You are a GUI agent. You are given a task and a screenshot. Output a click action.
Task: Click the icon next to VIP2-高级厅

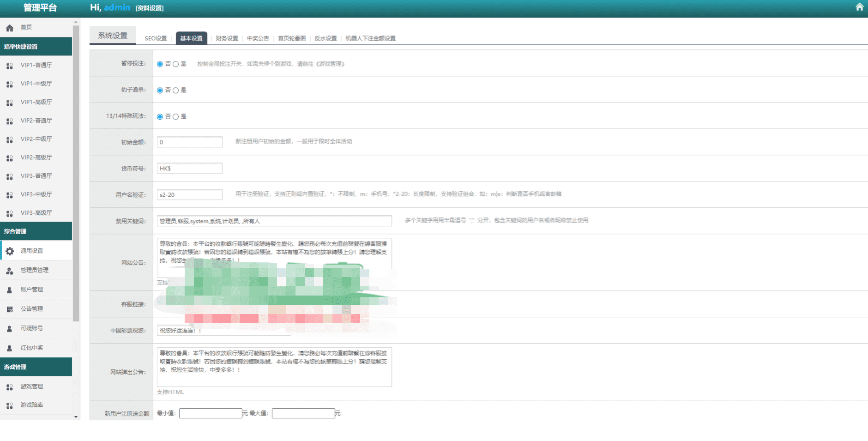10,158
